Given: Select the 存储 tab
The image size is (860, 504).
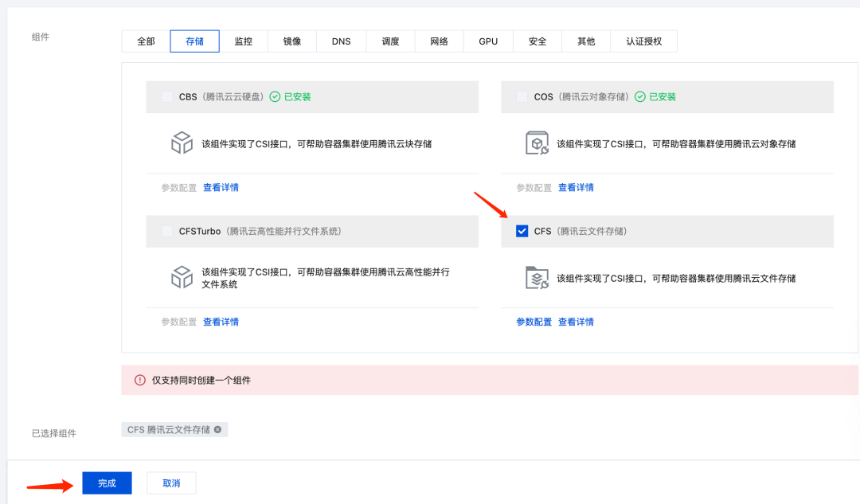Looking at the screenshot, I should click(195, 41).
